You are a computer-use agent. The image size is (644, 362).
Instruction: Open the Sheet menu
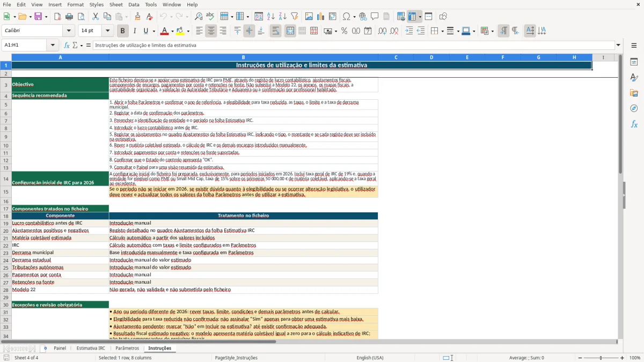(x=116, y=4)
